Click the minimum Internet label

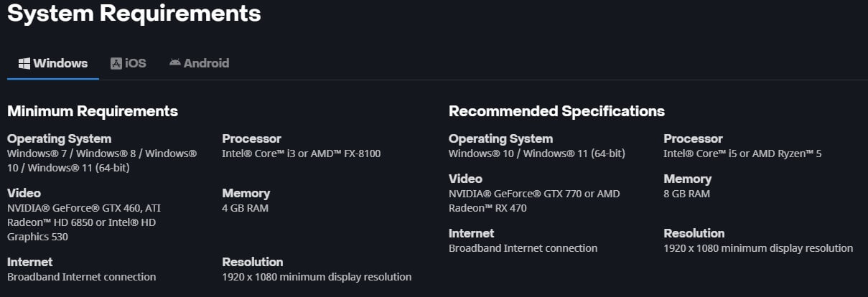tap(30, 262)
